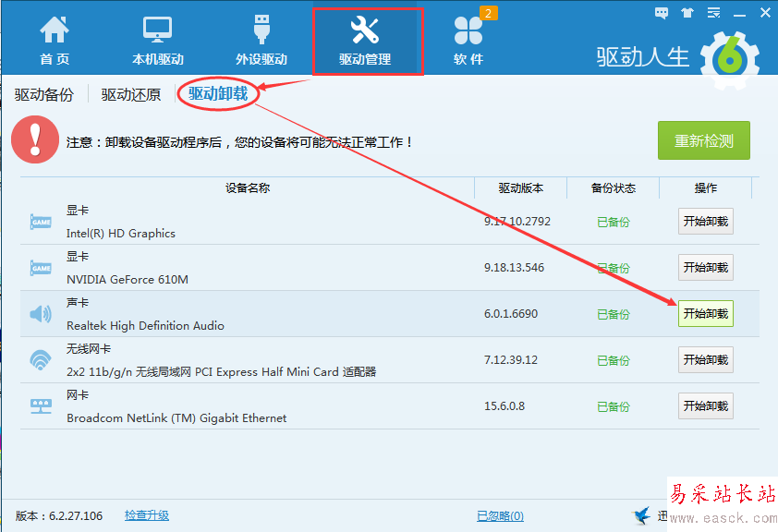The width and height of the screenshot is (778, 532).
Task: Select the 驱动卸载 sub-tab
Action: [x=218, y=93]
